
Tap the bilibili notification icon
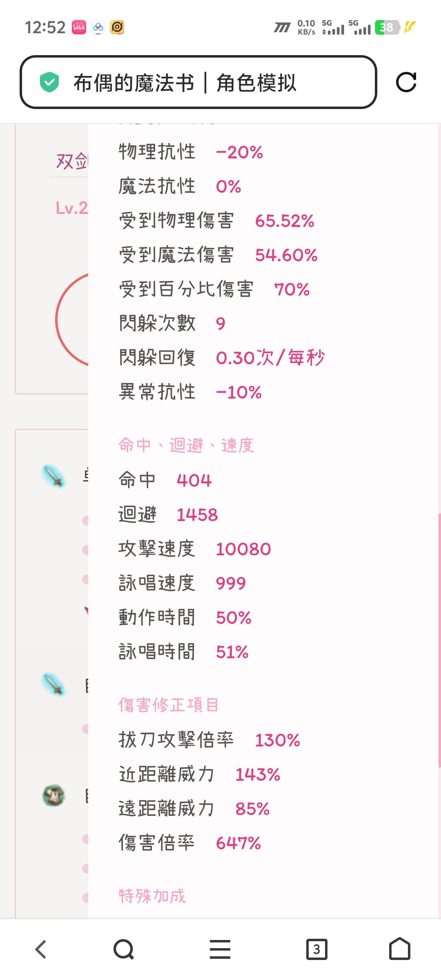click(x=79, y=27)
